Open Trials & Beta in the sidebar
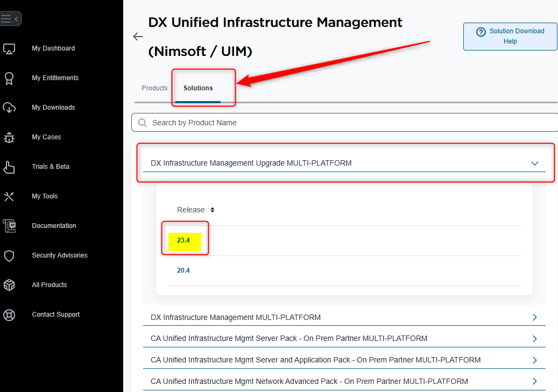This screenshot has width=558, height=392. tap(51, 167)
